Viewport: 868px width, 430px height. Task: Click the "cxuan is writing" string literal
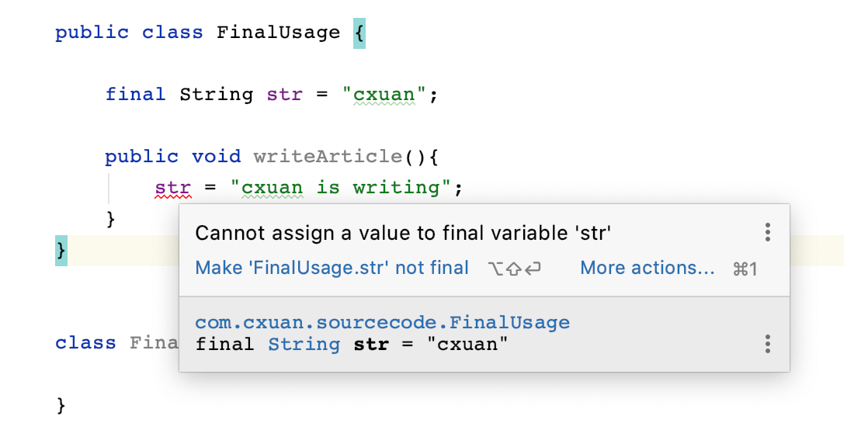342,188
